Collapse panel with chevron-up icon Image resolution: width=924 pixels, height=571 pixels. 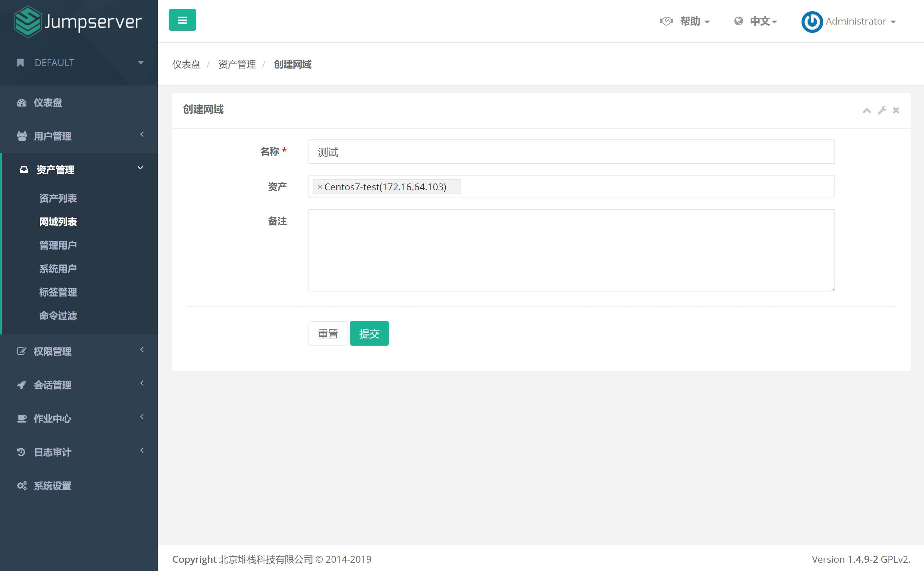(x=867, y=110)
